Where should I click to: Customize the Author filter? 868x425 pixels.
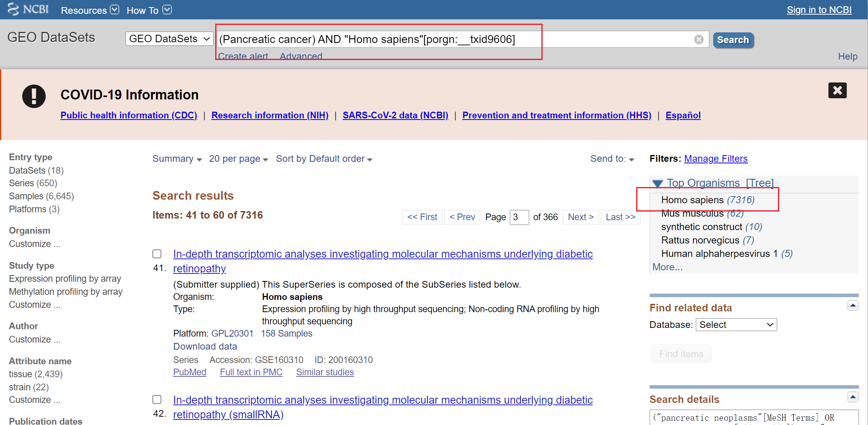(x=35, y=339)
